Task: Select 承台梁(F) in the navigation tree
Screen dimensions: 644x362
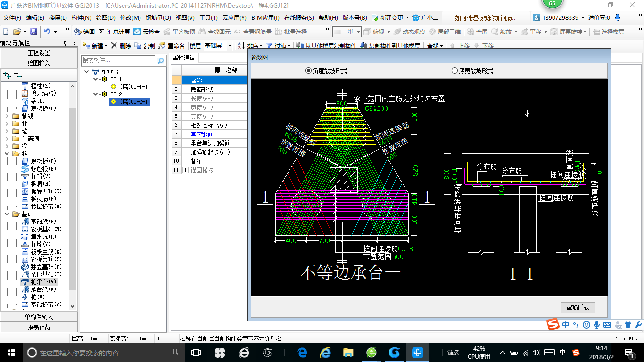Action: click(x=39, y=289)
